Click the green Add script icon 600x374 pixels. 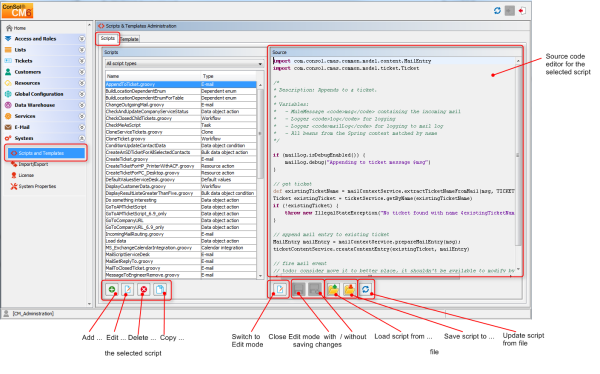(112, 290)
